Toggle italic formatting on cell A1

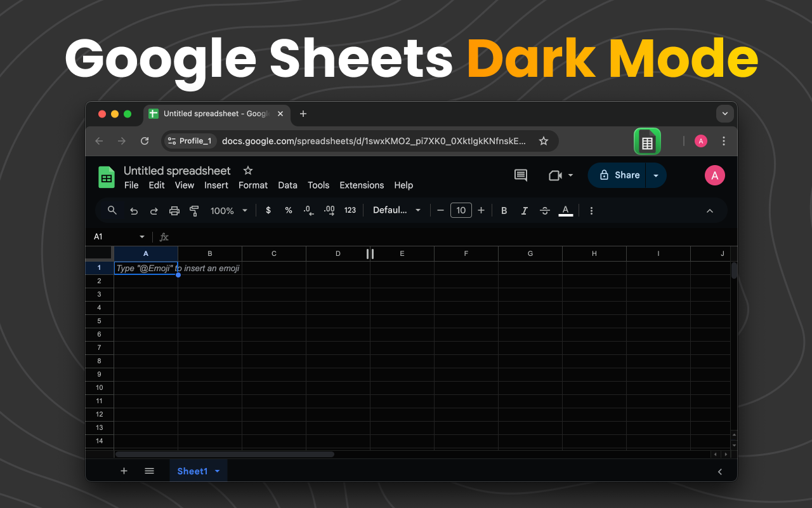524,210
